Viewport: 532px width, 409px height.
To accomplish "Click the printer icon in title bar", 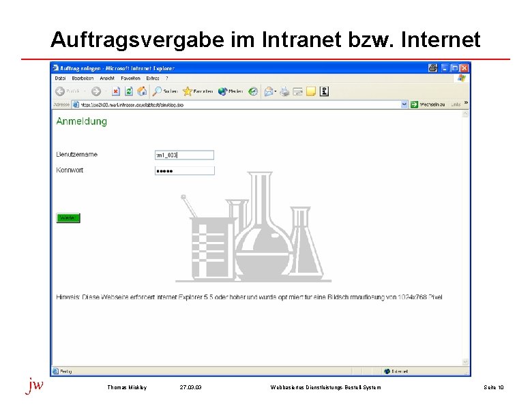I will 432,68.
